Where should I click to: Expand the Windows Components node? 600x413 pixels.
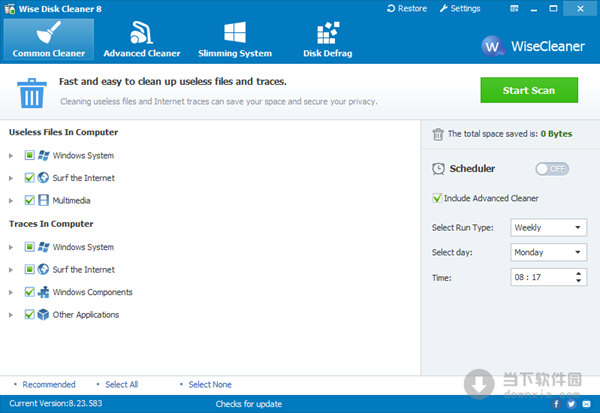tap(11, 292)
